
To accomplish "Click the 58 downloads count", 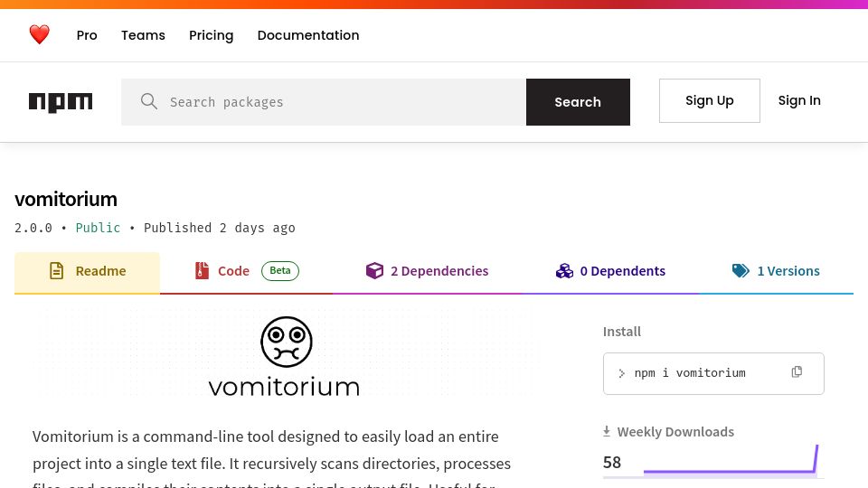I will click(612, 463).
